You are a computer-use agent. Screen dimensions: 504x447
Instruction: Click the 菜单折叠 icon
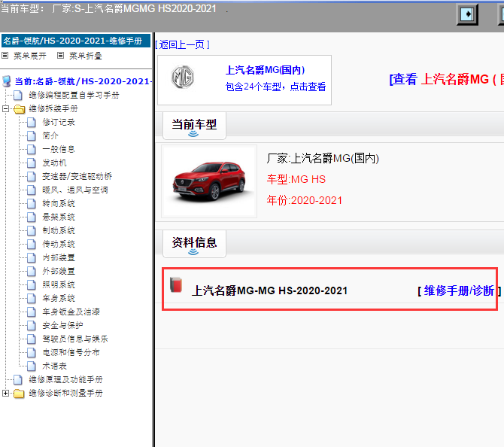pyautogui.click(x=60, y=56)
